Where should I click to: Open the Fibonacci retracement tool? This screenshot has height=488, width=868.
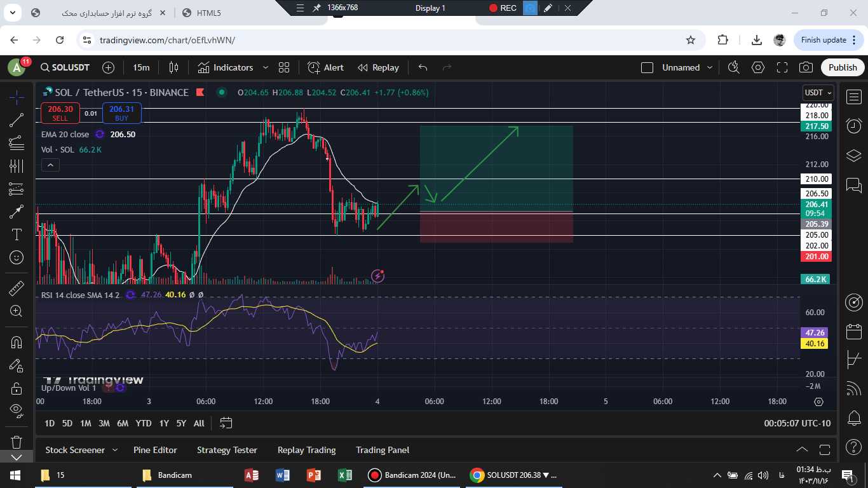(x=17, y=143)
